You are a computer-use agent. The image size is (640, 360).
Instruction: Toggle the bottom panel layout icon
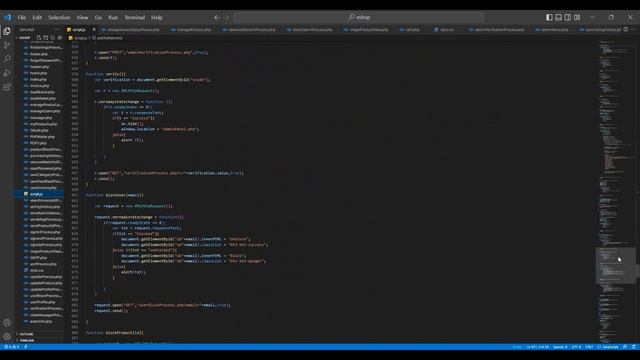[558, 18]
